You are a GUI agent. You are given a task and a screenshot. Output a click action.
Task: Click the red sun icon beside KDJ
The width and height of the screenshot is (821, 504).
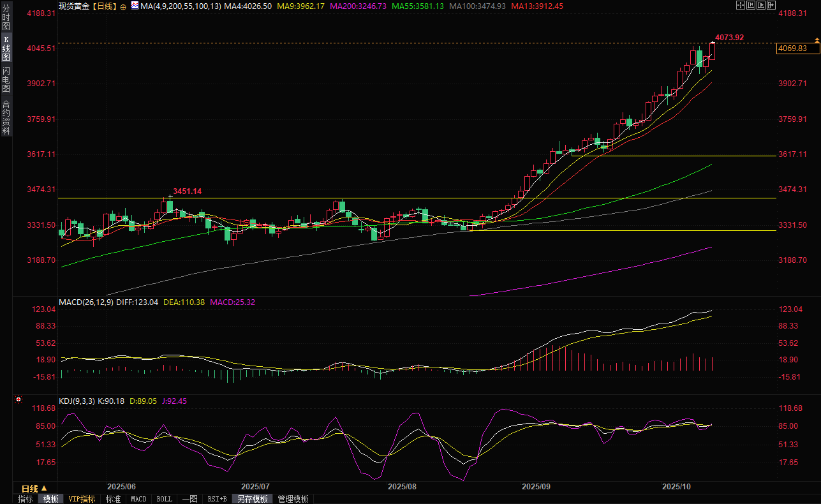tap(18, 400)
